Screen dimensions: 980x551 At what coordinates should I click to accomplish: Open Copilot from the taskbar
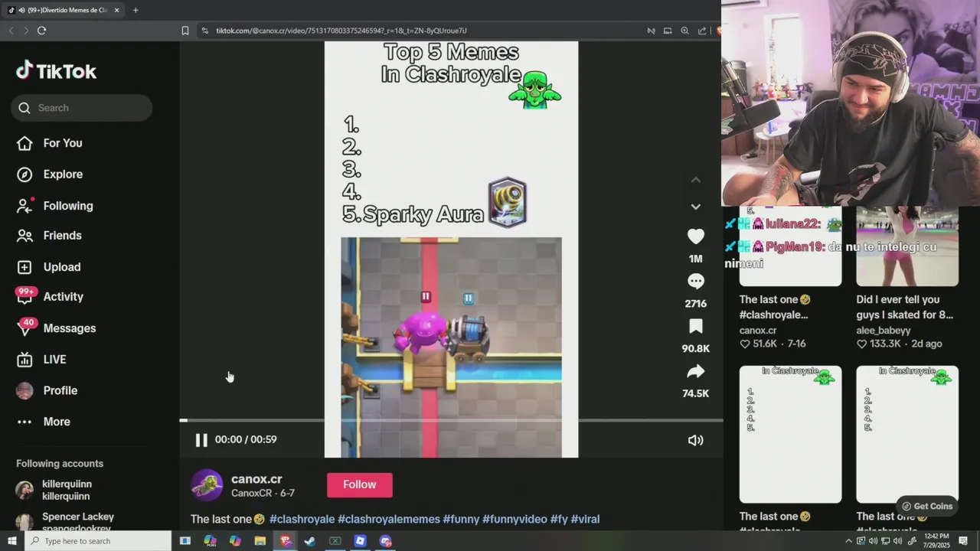tap(235, 541)
